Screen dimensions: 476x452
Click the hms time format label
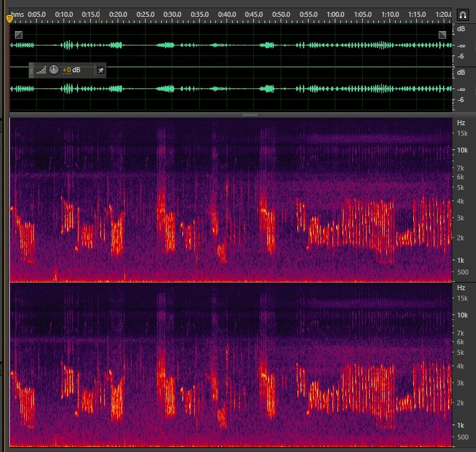[18, 14]
